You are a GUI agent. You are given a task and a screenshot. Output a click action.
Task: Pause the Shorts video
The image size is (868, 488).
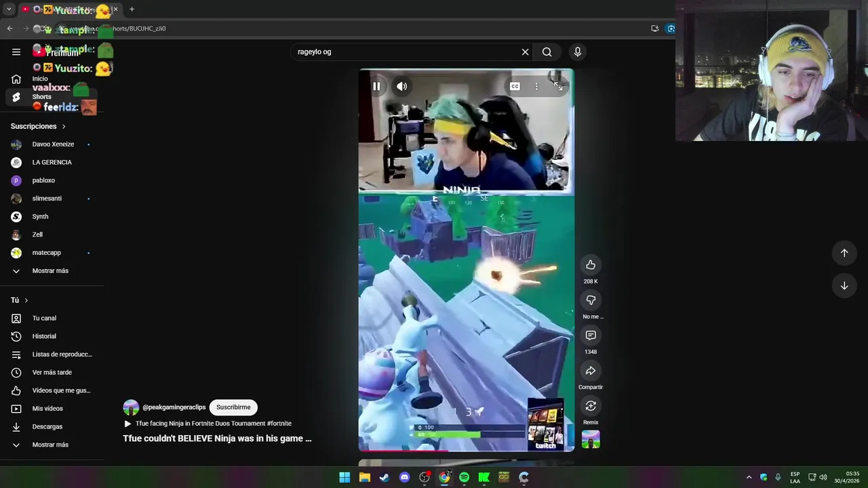coord(376,86)
